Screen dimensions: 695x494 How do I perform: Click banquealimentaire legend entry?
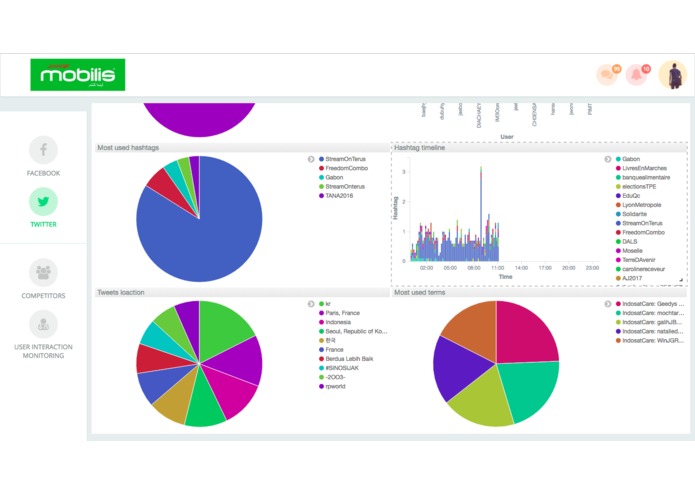pyautogui.click(x=643, y=177)
